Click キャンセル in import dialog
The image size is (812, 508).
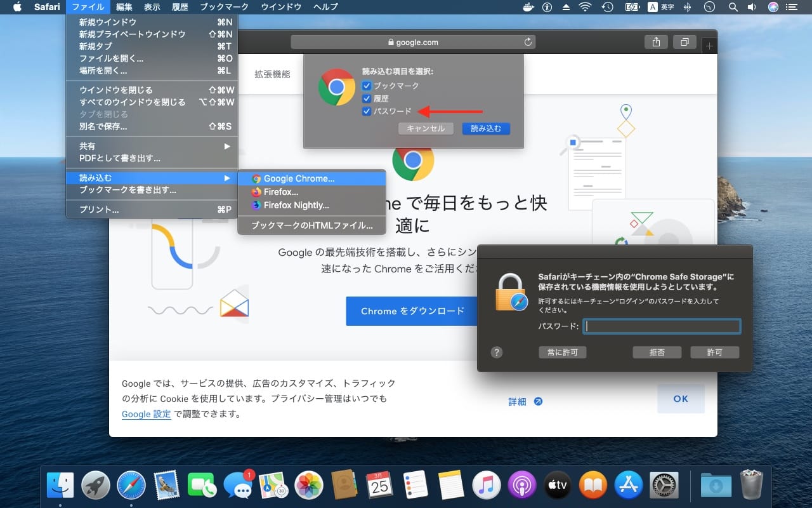(426, 128)
